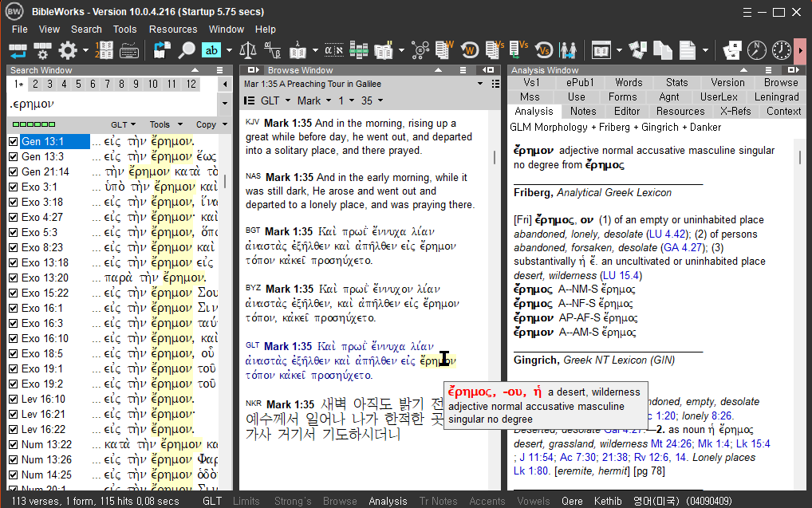Click the balance scales icon
Viewport: 812px width, 508px height.
[248, 50]
